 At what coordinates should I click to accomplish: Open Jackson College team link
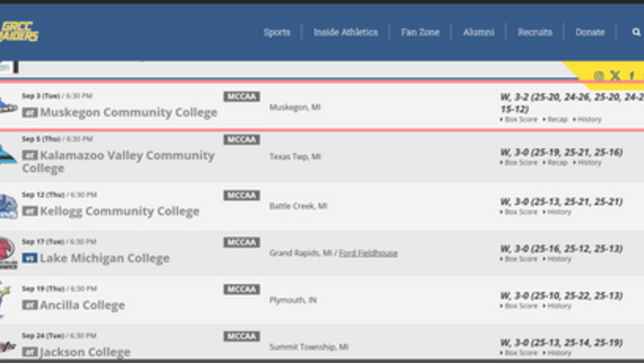pos(85,352)
